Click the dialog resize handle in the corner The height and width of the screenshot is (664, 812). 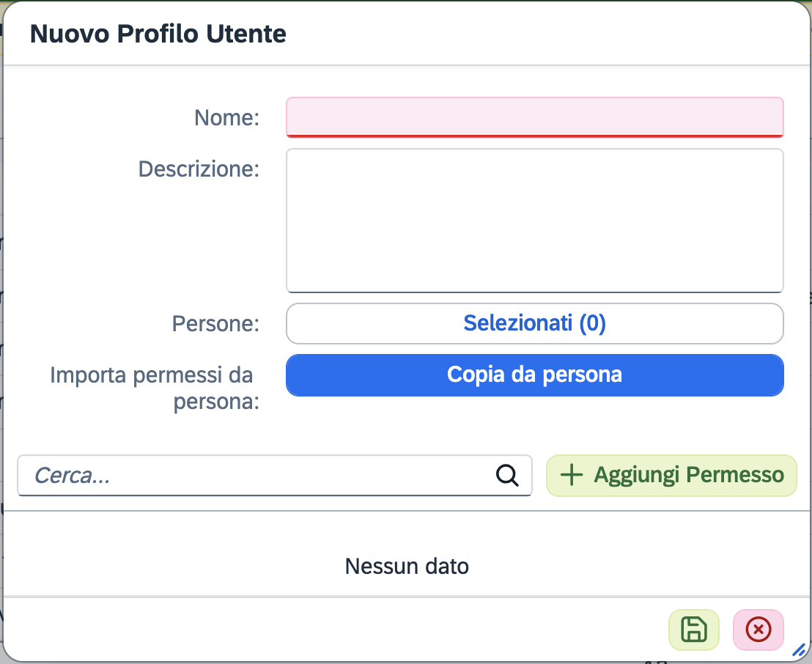[799, 649]
